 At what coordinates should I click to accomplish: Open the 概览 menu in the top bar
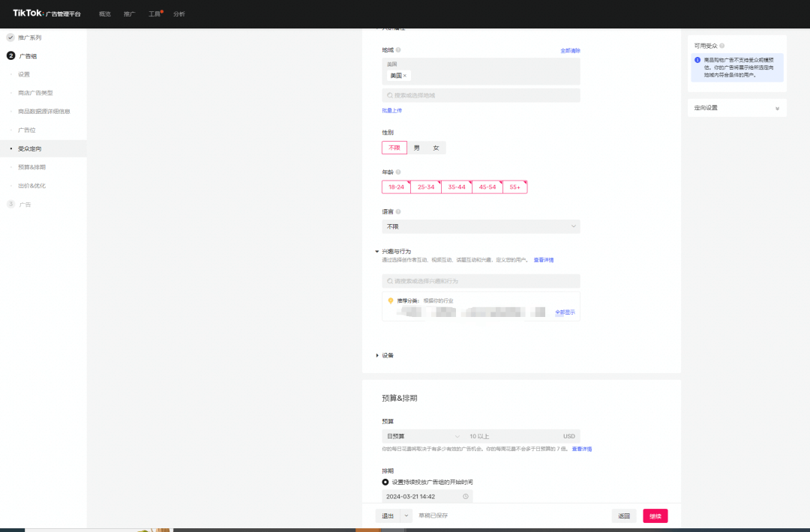click(x=105, y=14)
